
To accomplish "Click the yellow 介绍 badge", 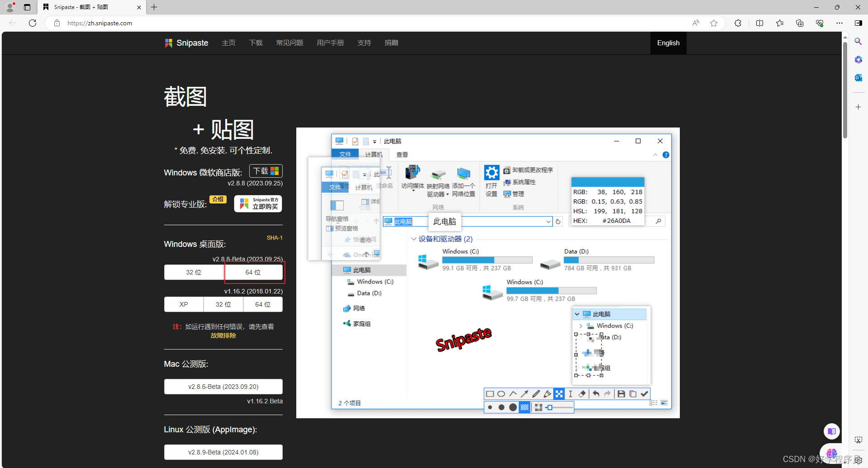I will 218,199.
